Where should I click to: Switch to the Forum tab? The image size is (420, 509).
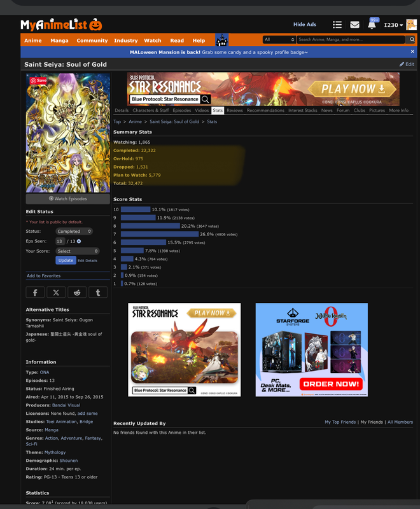[x=343, y=110]
